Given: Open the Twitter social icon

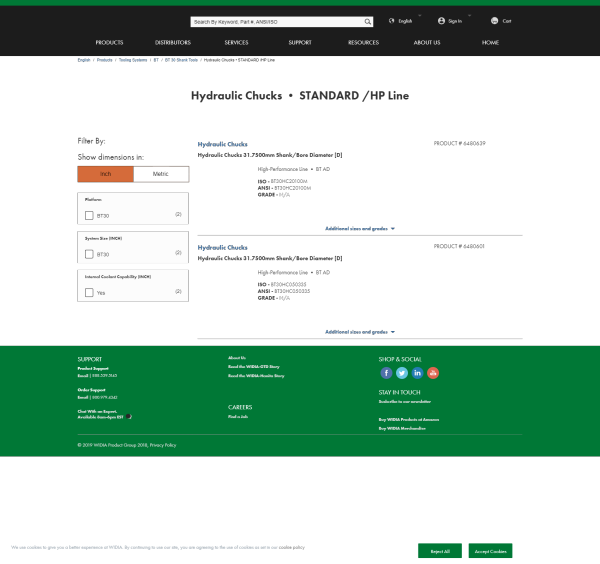Looking at the screenshot, I should click(402, 373).
